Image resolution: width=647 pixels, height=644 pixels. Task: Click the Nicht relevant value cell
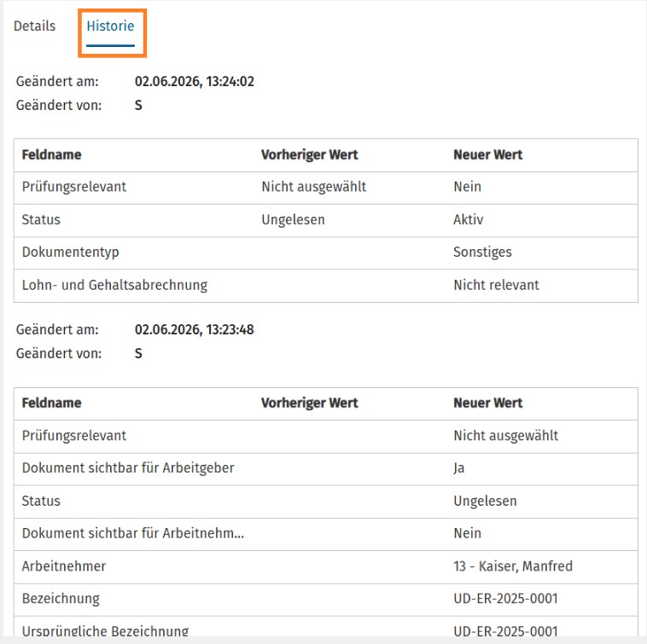(x=497, y=285)
